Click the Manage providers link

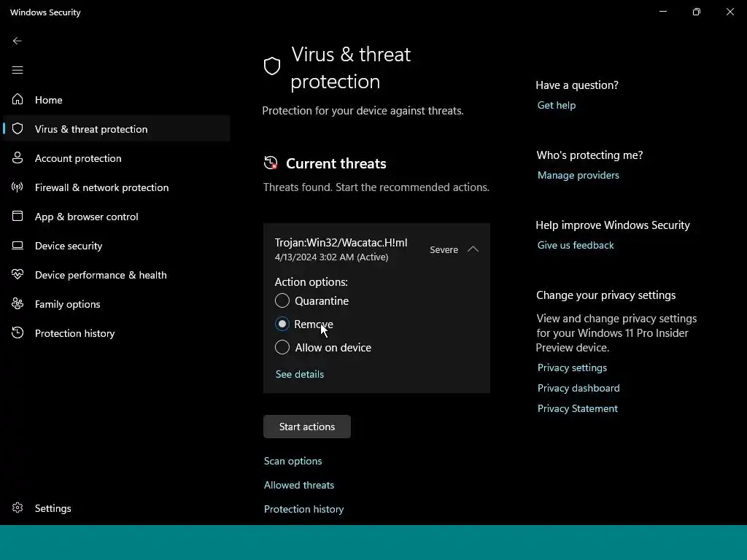[578, 175]
